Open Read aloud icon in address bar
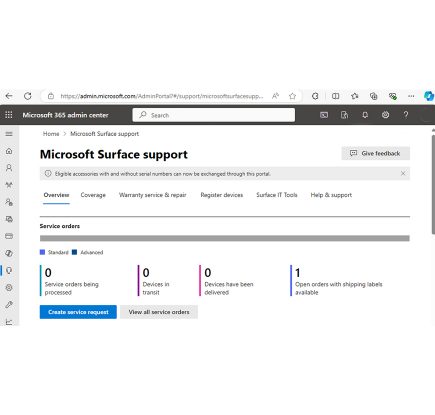The image size is (435, 415). 275,96
